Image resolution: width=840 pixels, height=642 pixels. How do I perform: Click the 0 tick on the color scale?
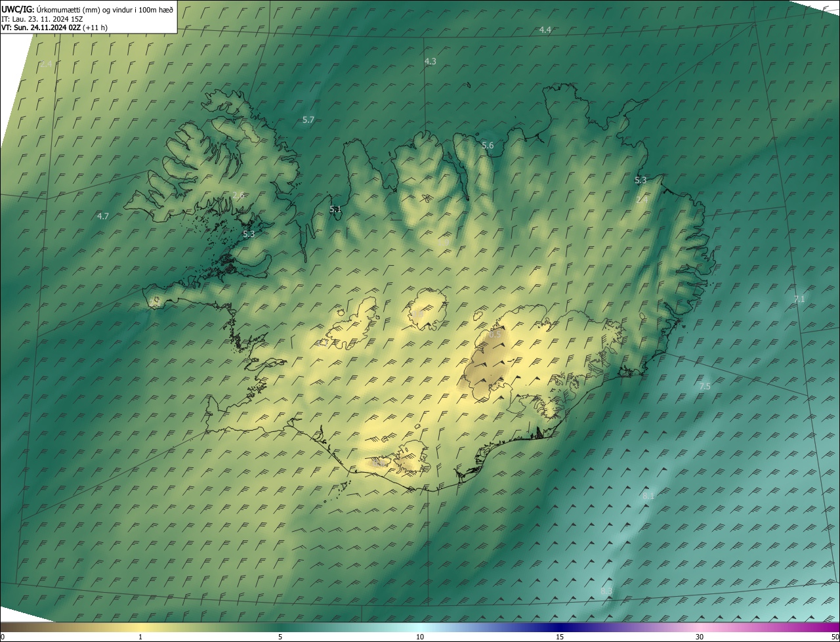tap(3, 637)
